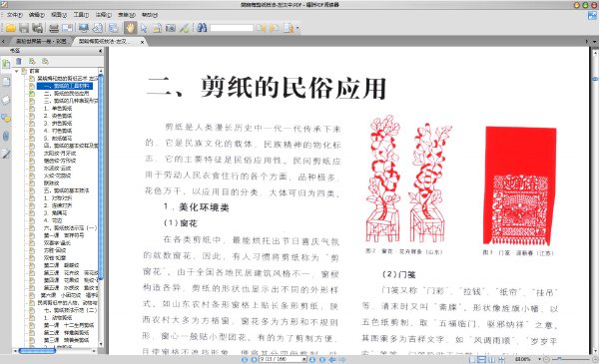Open the Attachments paperclip sidebar icon
599x364 pixels.
tap(6, 136)
